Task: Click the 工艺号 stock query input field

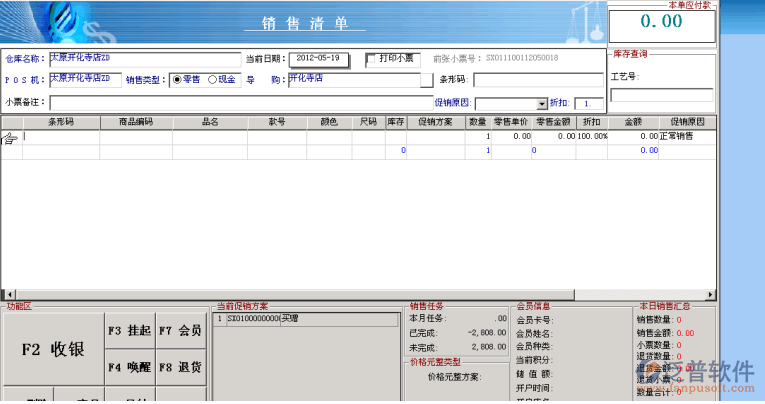Action: 662,95
